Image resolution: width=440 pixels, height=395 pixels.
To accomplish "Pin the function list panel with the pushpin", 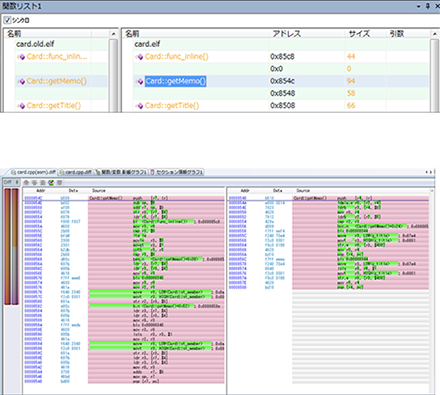I will coord(428,6).
